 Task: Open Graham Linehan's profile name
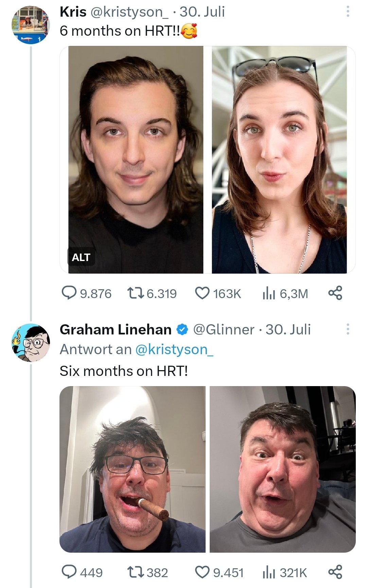(x=116, y=329)
